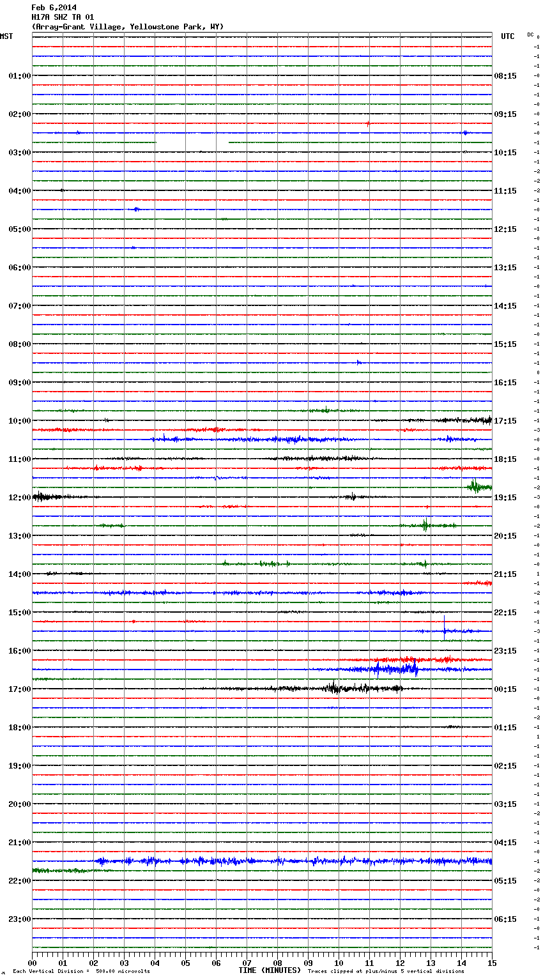
Task: Click the 12:15 UTC time label
Action: 505,229
